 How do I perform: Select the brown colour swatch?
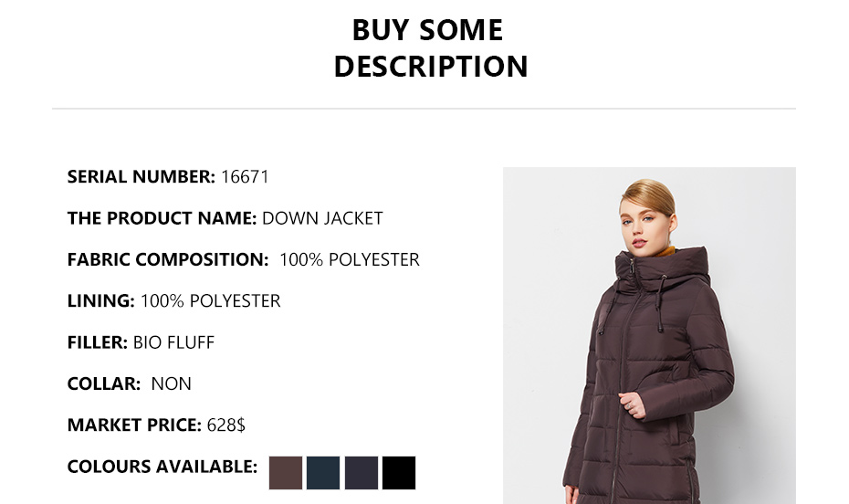286,473
